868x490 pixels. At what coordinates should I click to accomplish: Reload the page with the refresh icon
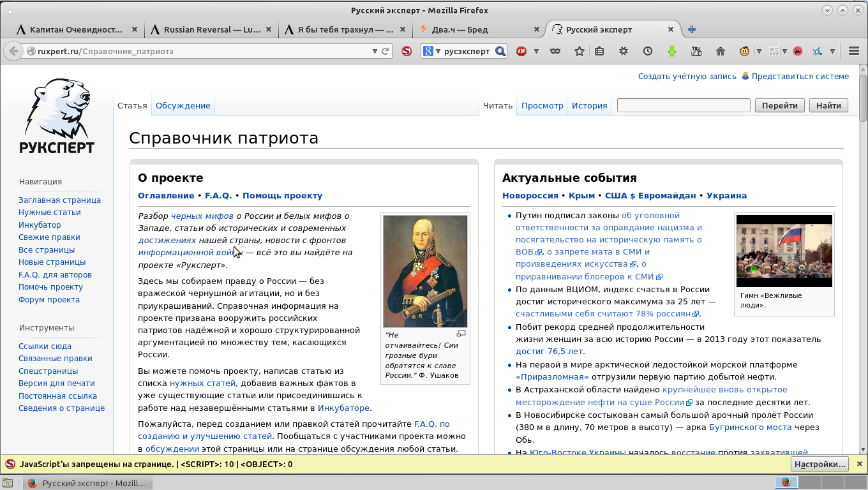(385, 51)
